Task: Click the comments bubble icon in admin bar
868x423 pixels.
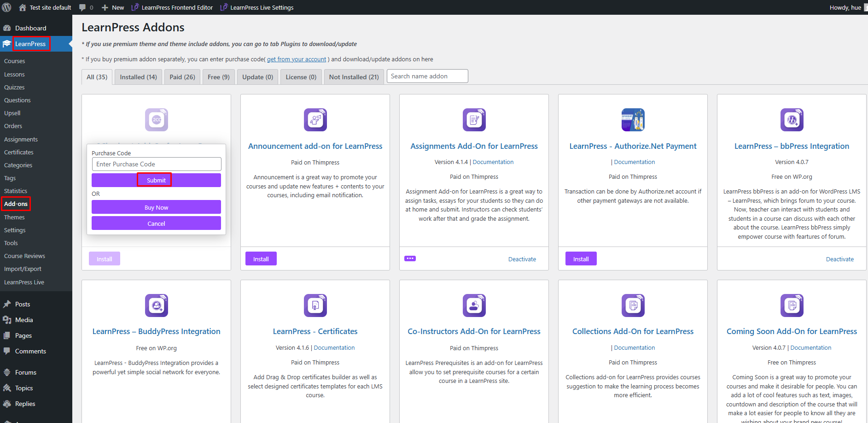Action: pos(82,7)
